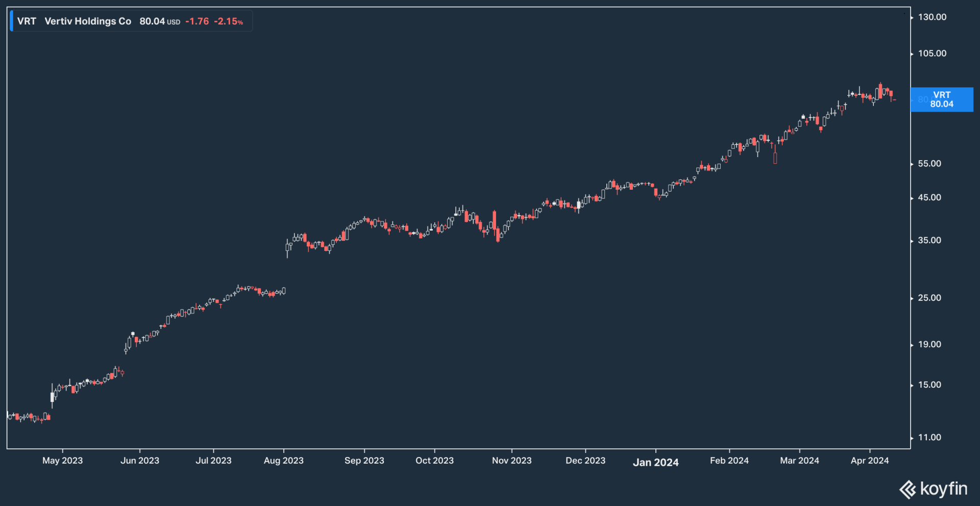Screen dimensions: 980x506
Task: Click the 25.00 label on the price axis
Action: point(929,298)
